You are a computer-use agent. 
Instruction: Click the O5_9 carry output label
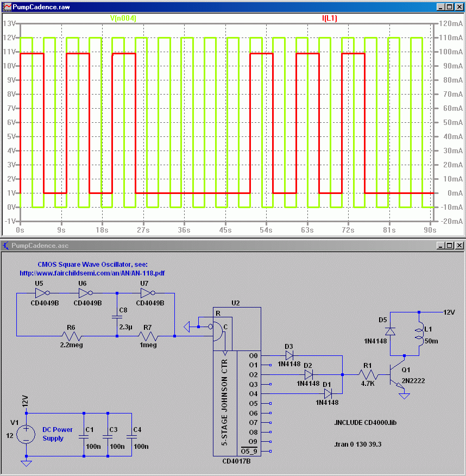click(x=249, y=451)
